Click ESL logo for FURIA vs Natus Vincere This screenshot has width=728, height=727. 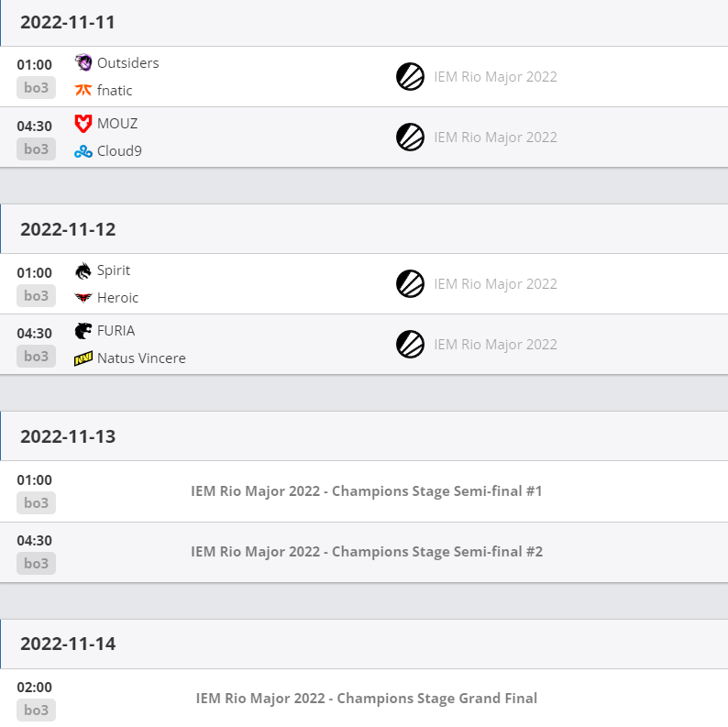coord(410,345)
